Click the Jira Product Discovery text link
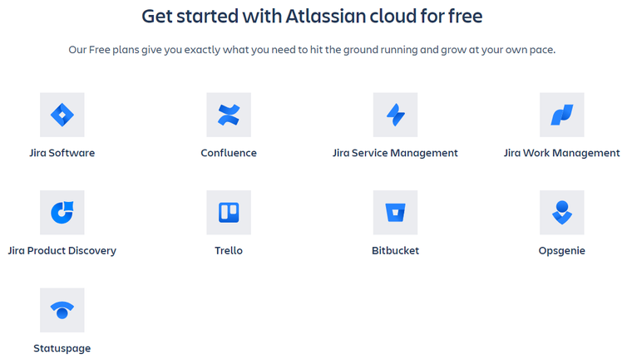 [62, 251]
